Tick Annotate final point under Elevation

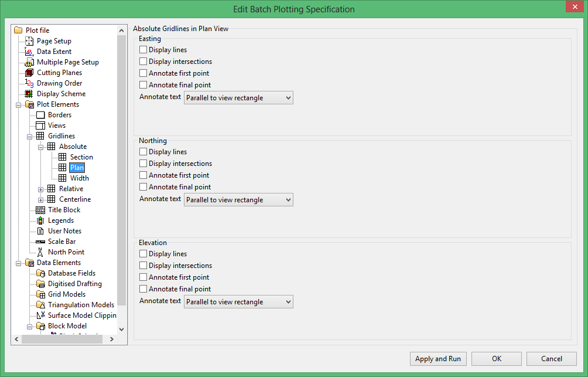tap(143, 289)
